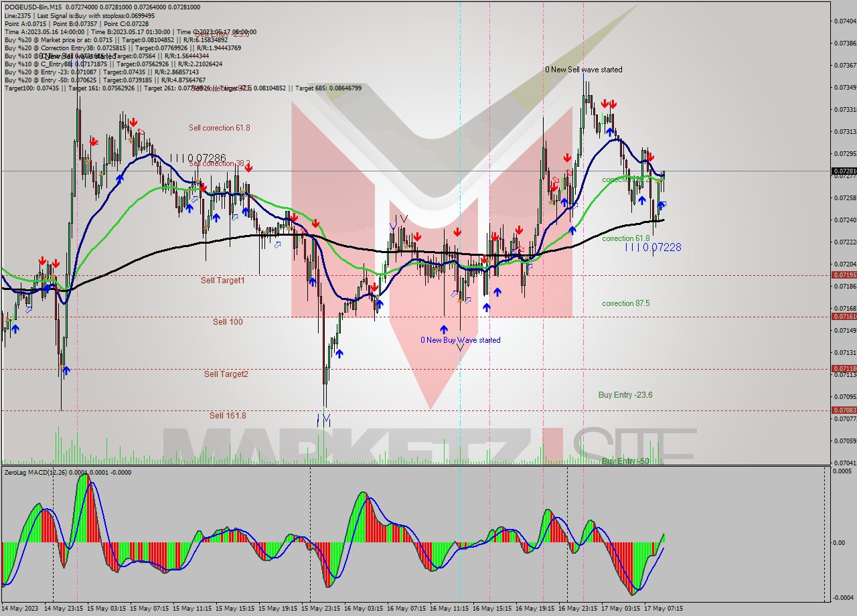
Task: Click the 'Target100: 0.07435' targets line
Action: (x=183, y=88)
